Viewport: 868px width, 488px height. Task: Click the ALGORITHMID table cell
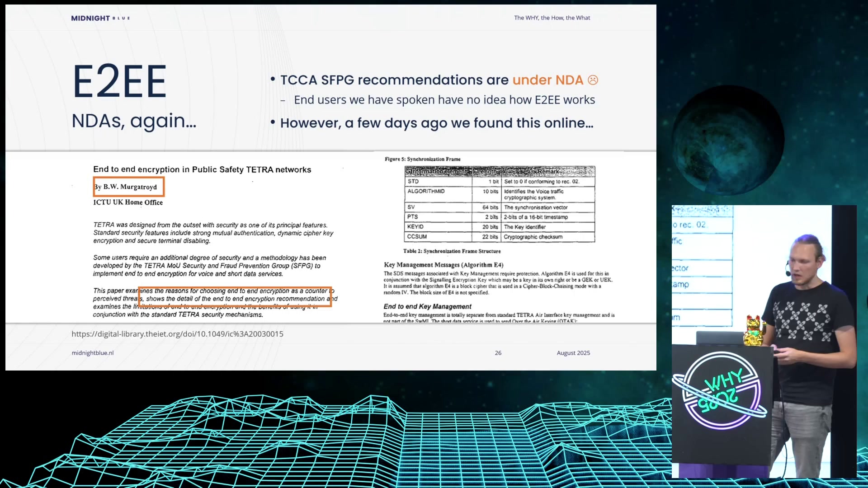click(x=439, y=194)
